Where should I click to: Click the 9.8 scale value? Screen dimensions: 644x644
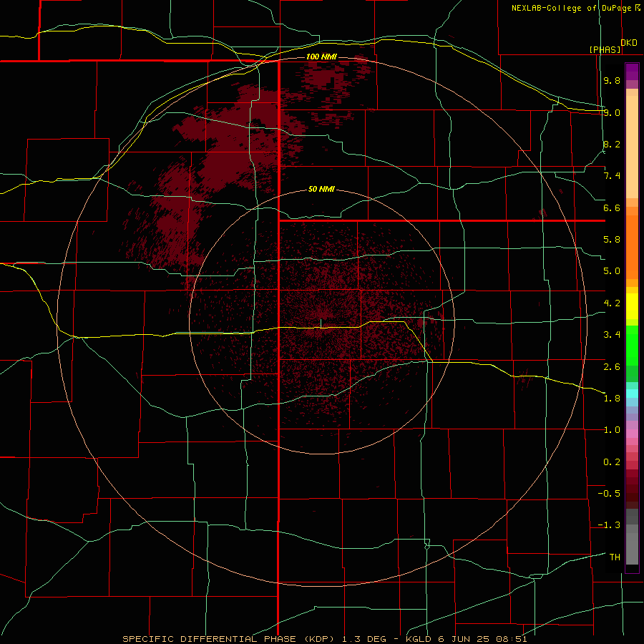612,81
